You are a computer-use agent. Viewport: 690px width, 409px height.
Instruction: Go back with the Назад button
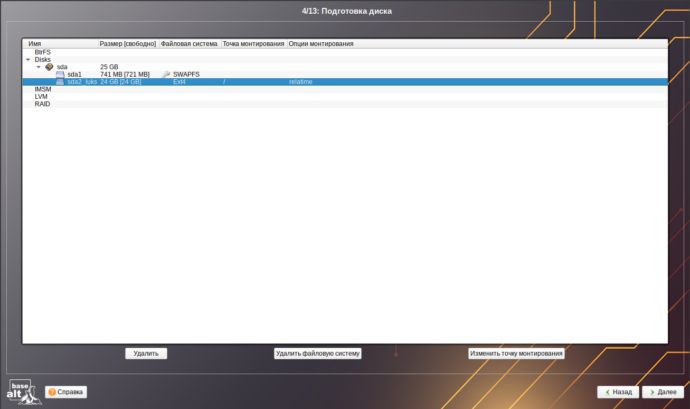pos(618,392)
